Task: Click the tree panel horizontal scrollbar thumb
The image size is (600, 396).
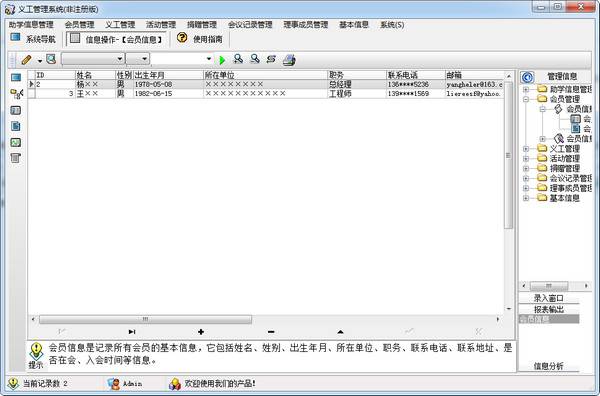Action: tap(549, 286)
